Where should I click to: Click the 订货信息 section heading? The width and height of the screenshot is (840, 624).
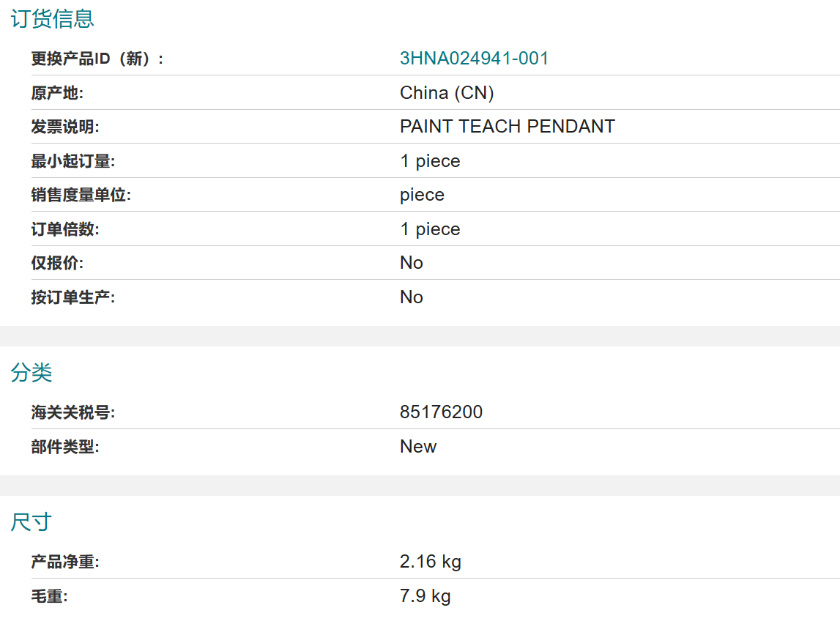point(53,19)
